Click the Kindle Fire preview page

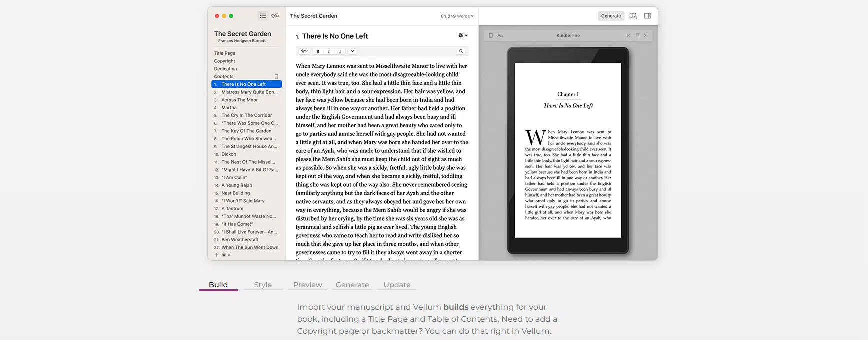click(x=568, y=150)
